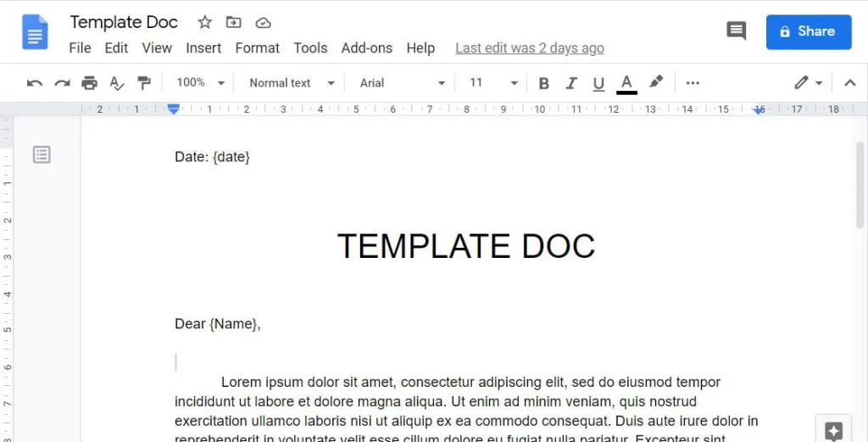868x442 pixels.
Task: Open the zoom 100% dropdown
Action: click(x=200, y=82)
